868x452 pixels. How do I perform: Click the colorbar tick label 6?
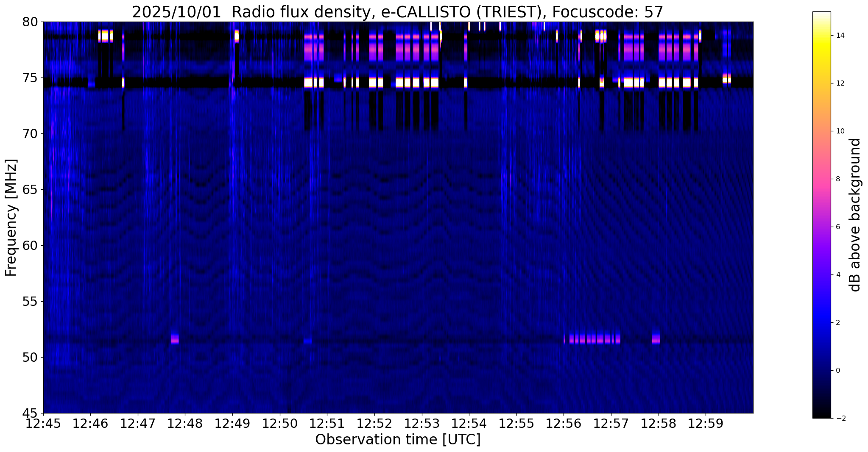[x=837, y=227]
